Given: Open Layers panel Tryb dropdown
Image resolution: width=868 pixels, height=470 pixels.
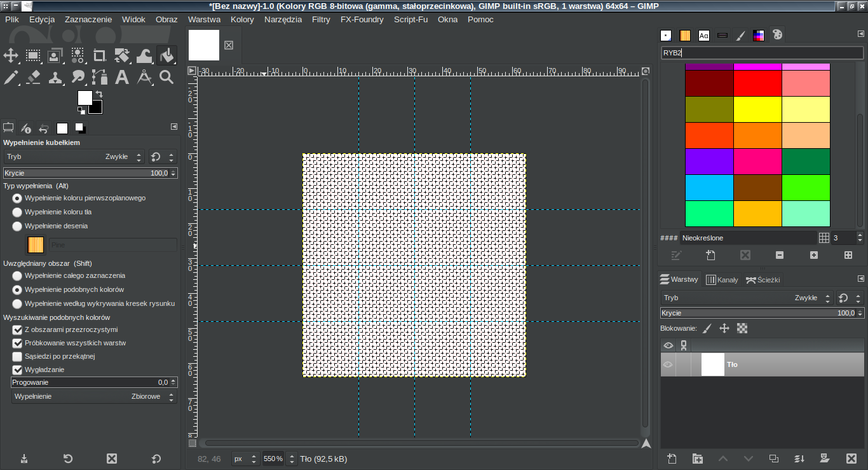Looking at the screenshot, I should click(x=747, y=298).
